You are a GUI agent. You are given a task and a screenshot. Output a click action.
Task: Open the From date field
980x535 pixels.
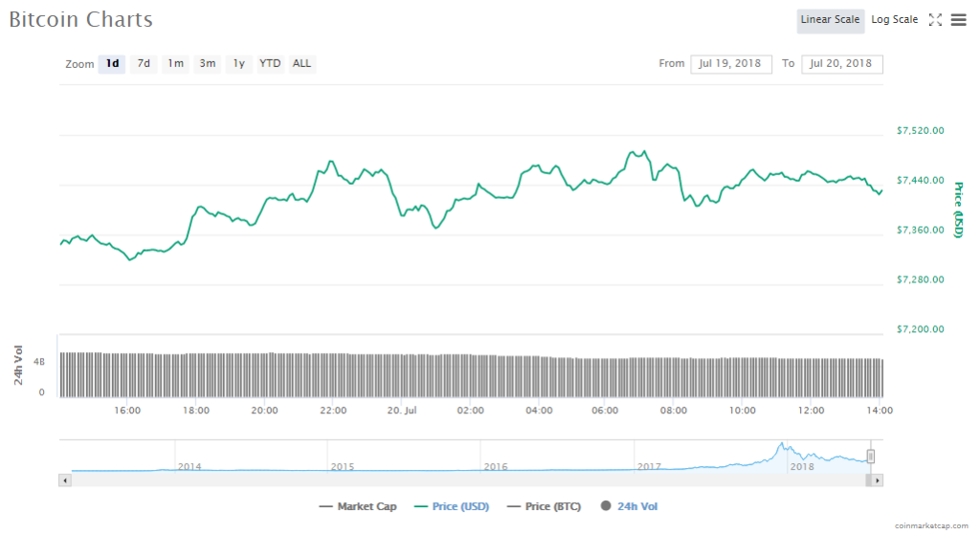tap(730, 64)
